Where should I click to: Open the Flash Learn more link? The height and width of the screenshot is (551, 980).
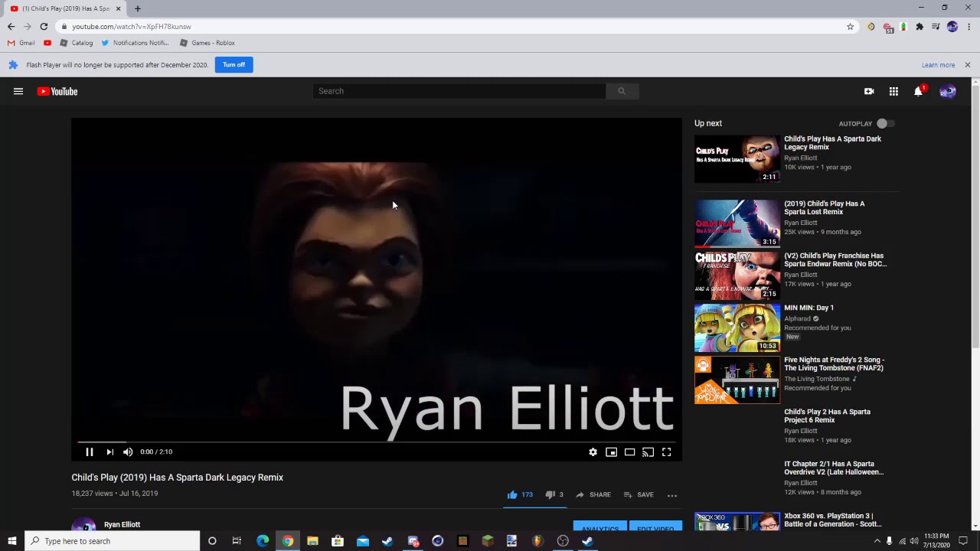click(938, 65)
